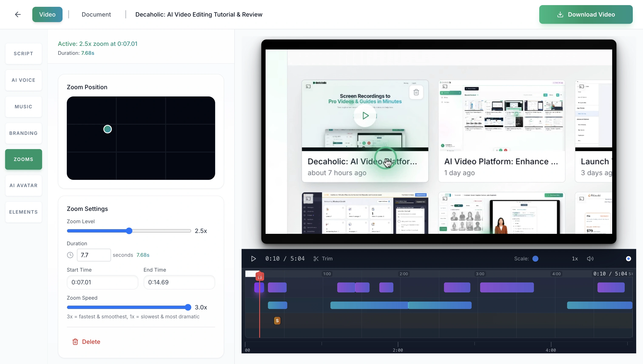Open the AI Voice sidebar section
Viewport: 643px width, 364px height.
click(24, 80)
